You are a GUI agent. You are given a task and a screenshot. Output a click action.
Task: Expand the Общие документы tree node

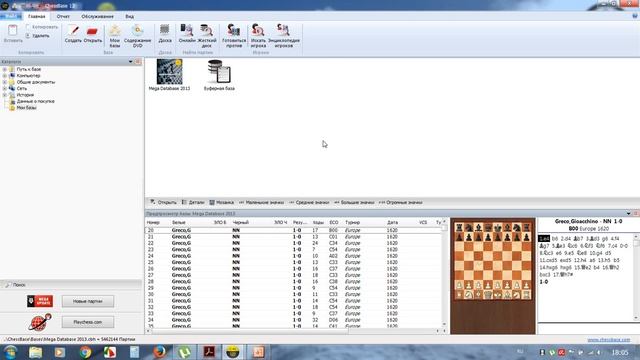tap(4, 82)
